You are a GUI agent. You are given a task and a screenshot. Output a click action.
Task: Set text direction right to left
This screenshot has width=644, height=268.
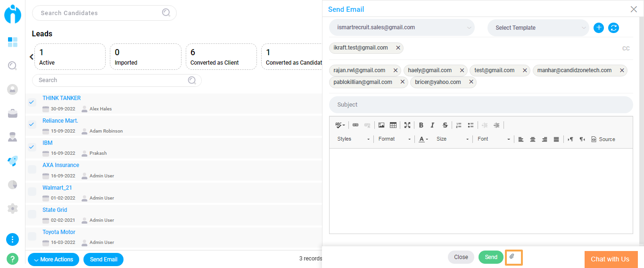(582, 139)
